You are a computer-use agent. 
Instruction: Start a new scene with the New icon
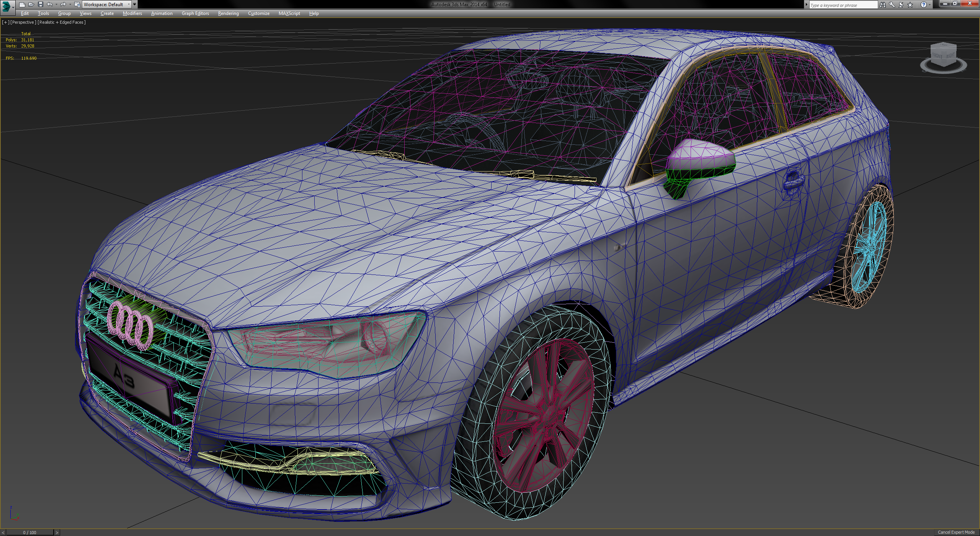point(22,5)
